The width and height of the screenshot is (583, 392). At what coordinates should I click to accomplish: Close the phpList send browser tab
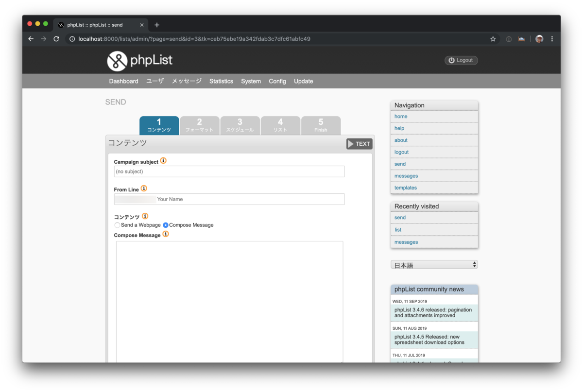(142, 25)
